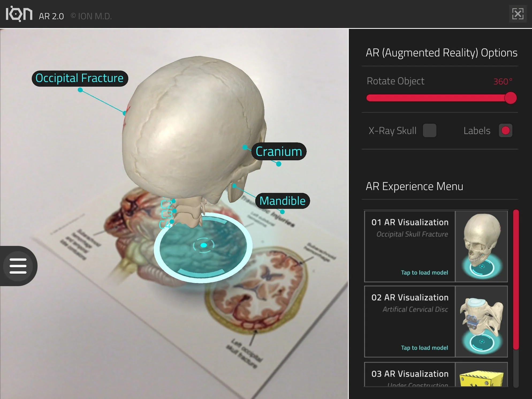Click the AR (Augmented Reality) Options heading
The height and width of the screenshot is (399, 532).
[x=442, y=53]
